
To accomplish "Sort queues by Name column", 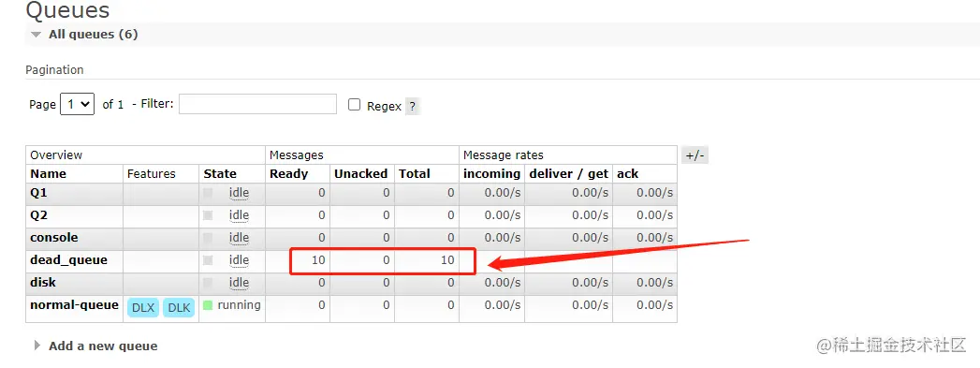I will coord(48,173).
